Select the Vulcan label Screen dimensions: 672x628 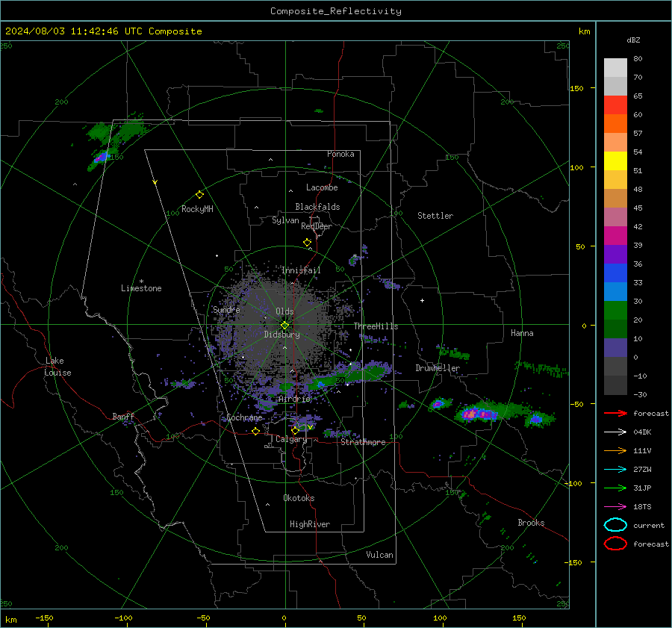(x=380, y=555)
